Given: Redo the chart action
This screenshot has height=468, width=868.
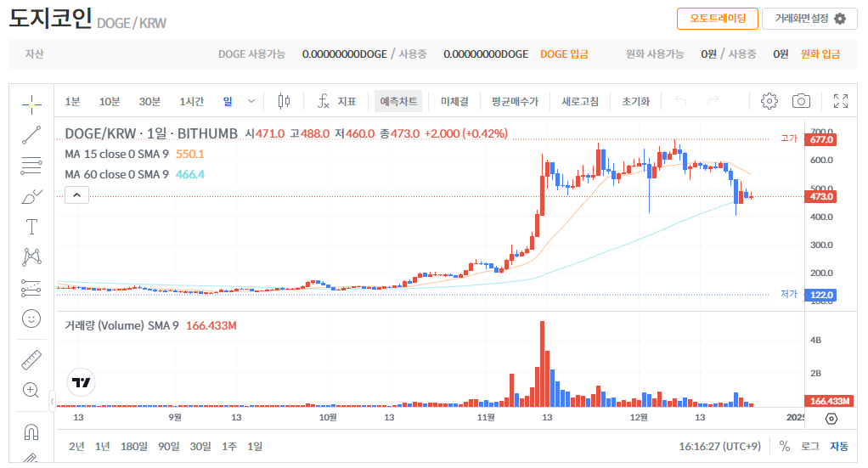Looking at the screenshot, I should click(x=713, y=101).
